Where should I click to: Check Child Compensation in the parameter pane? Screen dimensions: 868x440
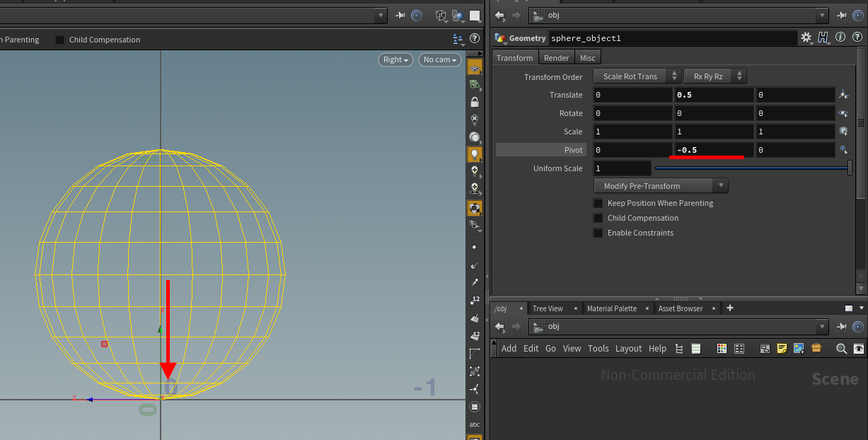(x=598, y=218)
